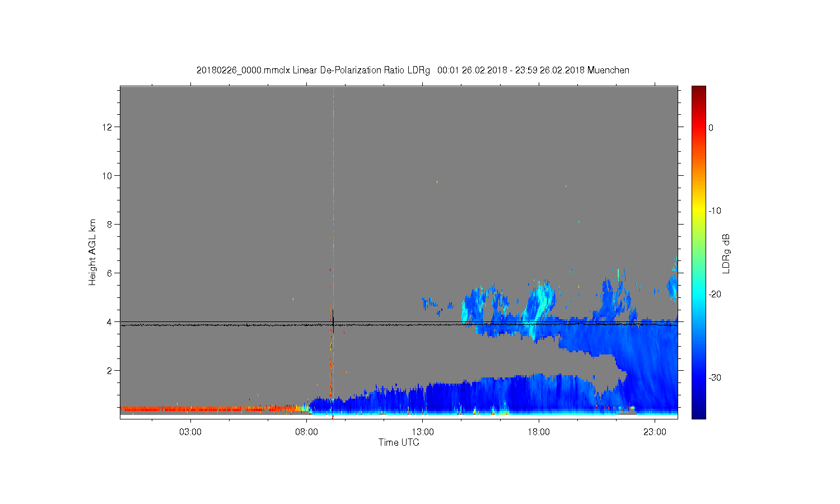
Task: Click the 03:00 time tick label
Action: coord(190,432)
